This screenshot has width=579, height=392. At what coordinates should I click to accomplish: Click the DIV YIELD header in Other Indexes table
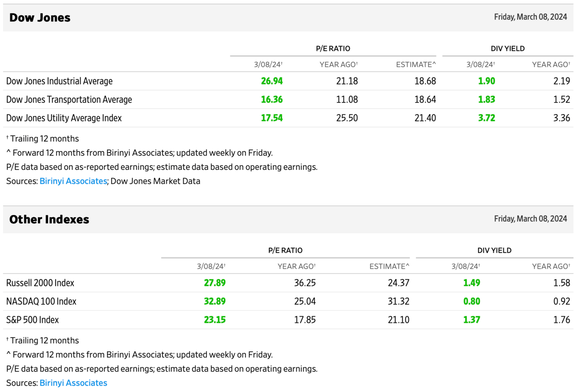click(494, 250)
